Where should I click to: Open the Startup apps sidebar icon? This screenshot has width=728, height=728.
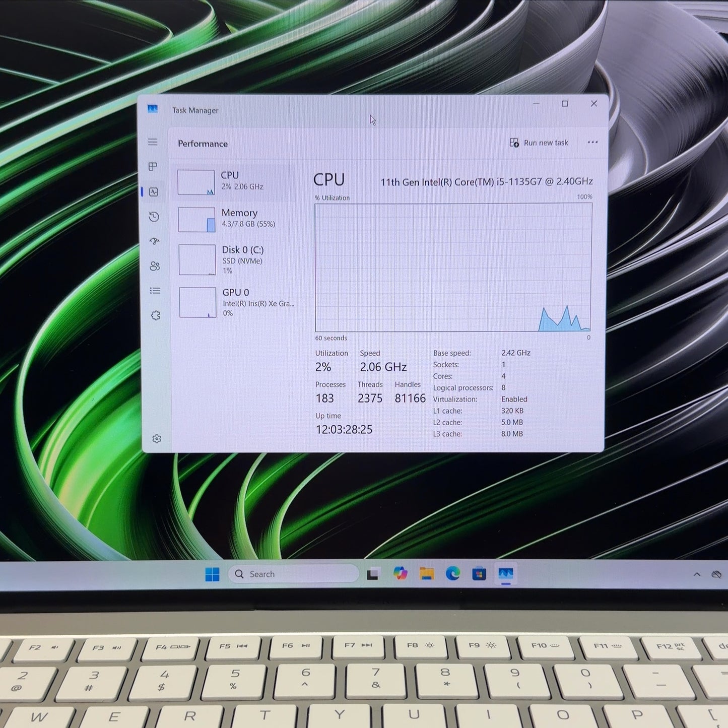(155, 241)
